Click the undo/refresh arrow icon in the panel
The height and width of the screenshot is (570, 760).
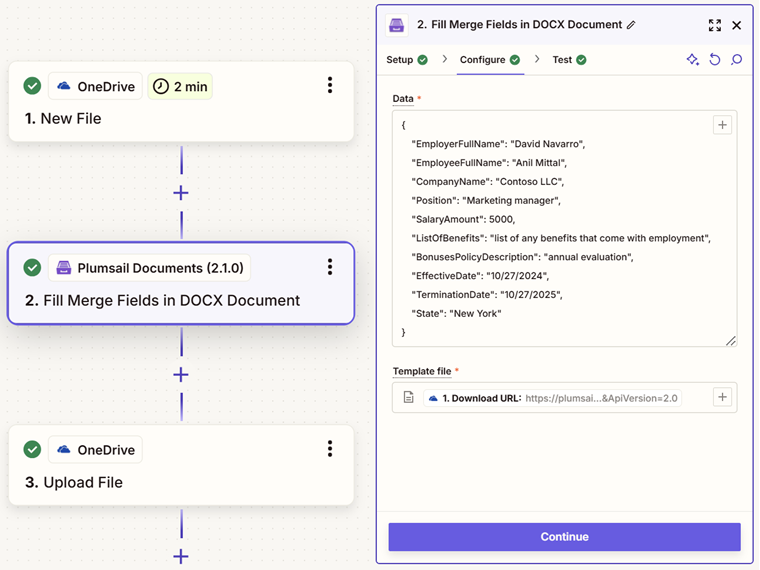point(714,60)
